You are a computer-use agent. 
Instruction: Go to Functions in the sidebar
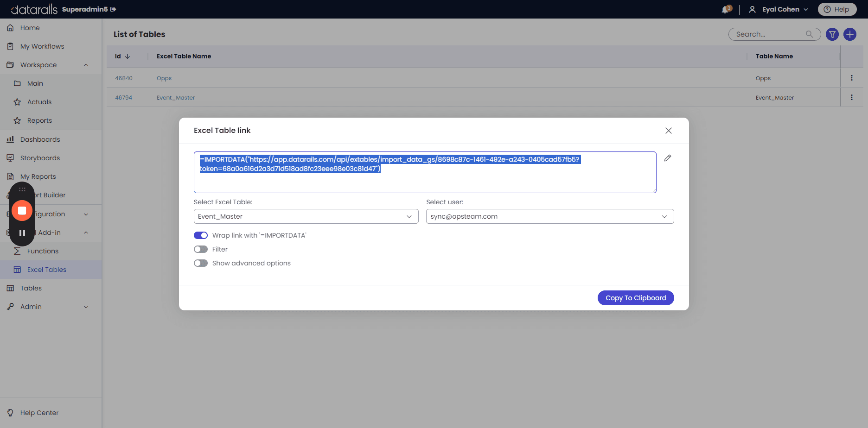coord(43,251)
